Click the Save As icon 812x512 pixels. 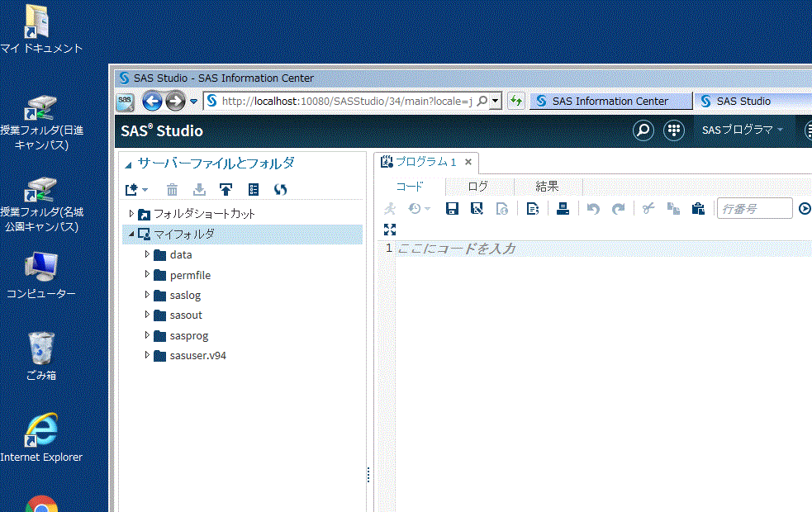pos(477,209)
